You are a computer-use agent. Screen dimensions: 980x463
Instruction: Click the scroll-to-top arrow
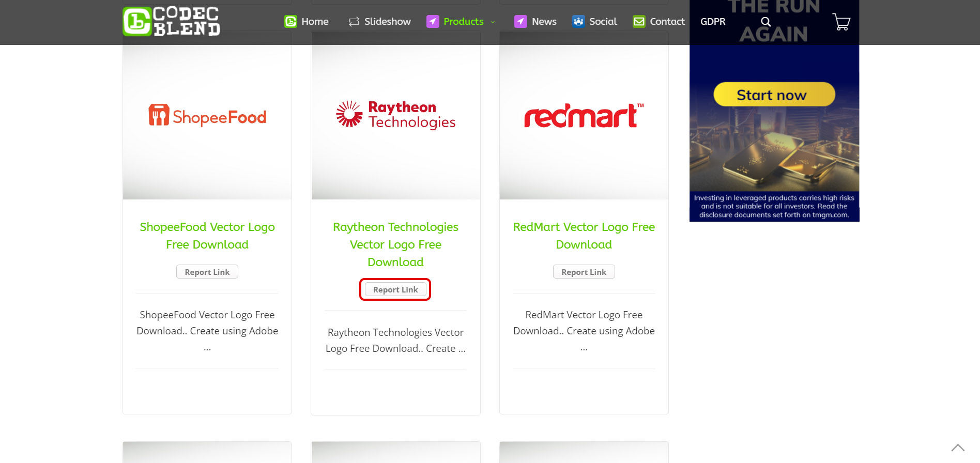pos(958,447)
